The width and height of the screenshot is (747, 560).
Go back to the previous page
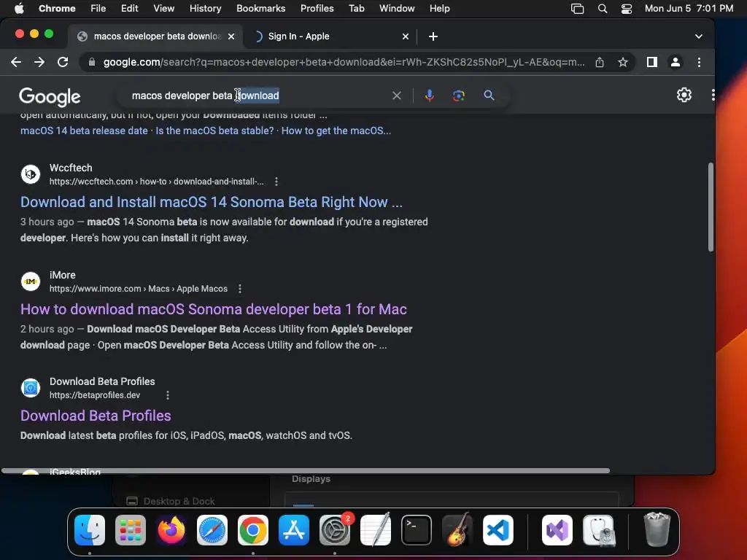pos(16,62)
